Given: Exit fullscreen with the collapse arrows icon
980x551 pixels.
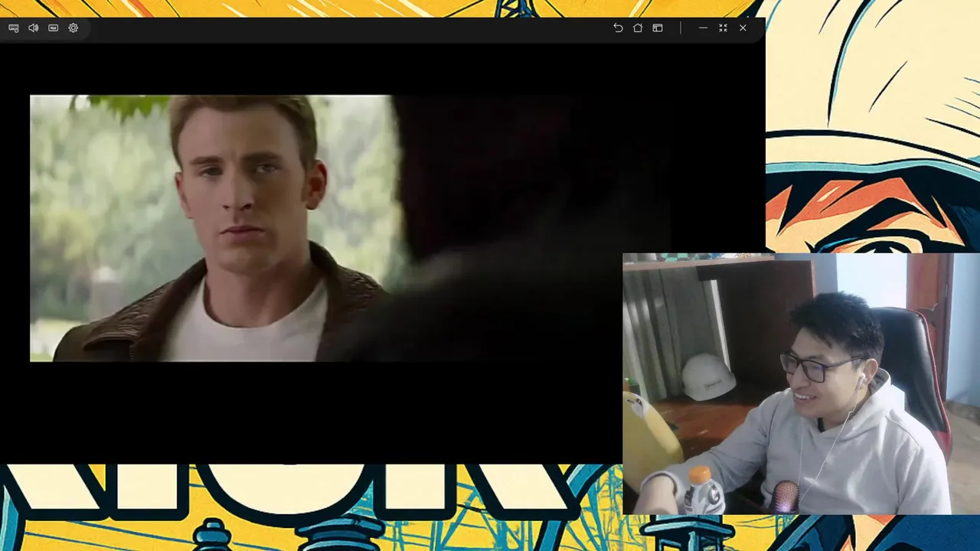Looking at the screenshot, I should pos(723,28).
